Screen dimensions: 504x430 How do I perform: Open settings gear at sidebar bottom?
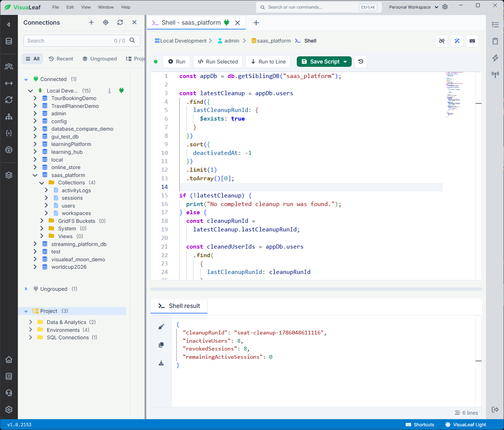[9, 409]
